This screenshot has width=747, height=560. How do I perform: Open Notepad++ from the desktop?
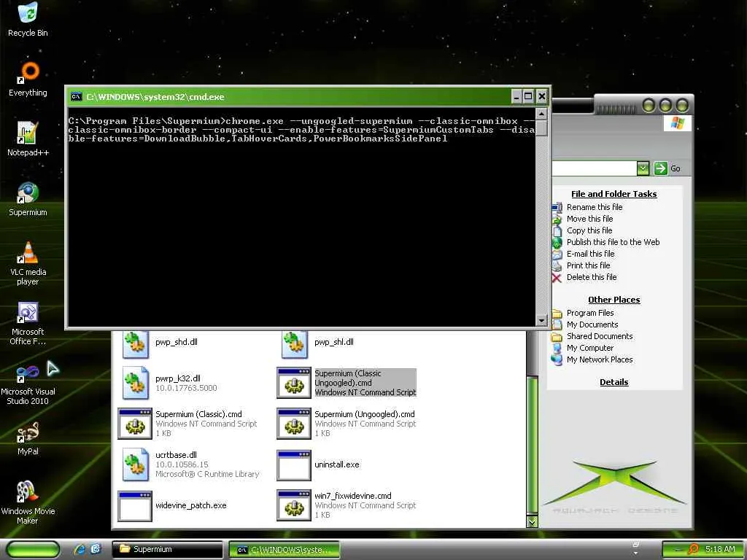(x=27, y=132)
